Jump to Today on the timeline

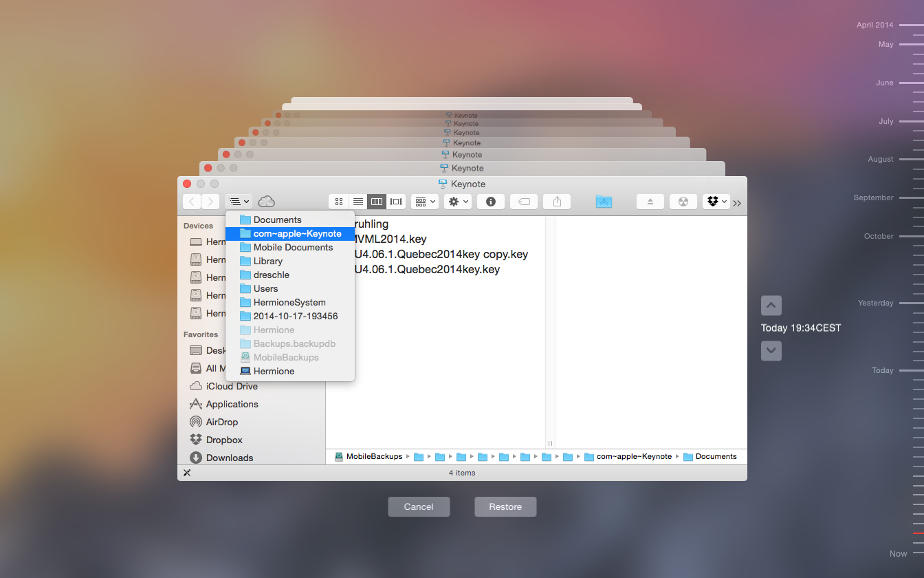(883, 370)
